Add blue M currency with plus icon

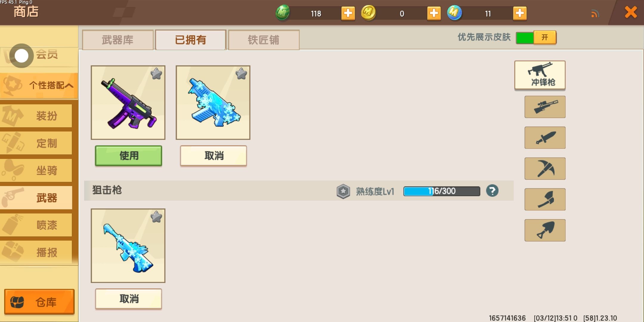click(520, 13)
